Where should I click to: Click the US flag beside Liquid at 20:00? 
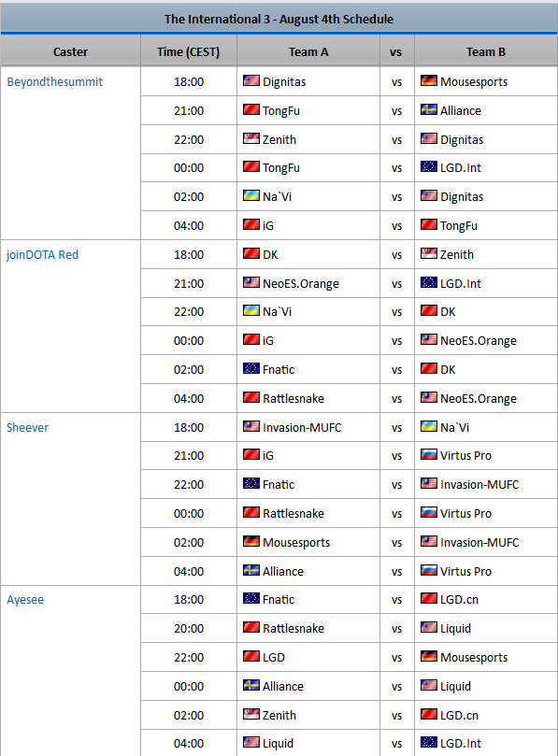coord(429,627)
